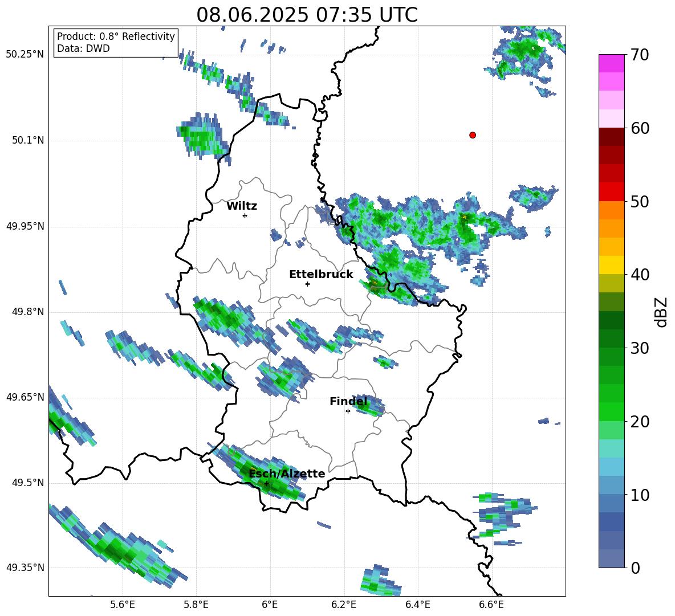The width and height of the screenshot is (675, 616).
Task: Click the dBZ colorbar axis label
Action: click(x=662, y=312)
